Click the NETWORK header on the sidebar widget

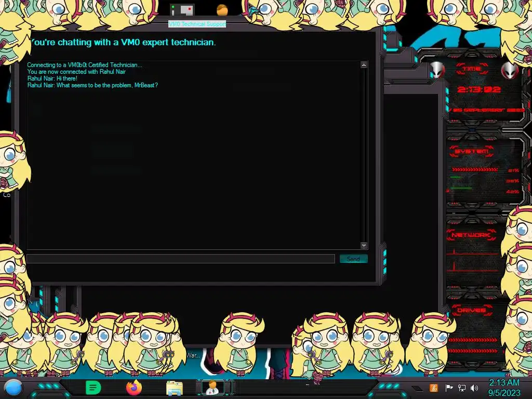(x=472, y=235)
